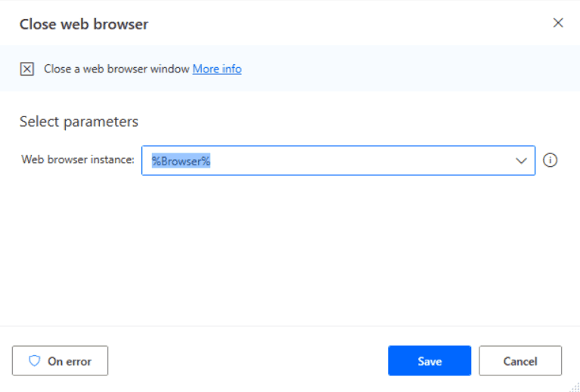This screenshot has width=580, height=392.
Task: Click the Web browser instance label
Action: pyautogui.click(x=78, y=159)
